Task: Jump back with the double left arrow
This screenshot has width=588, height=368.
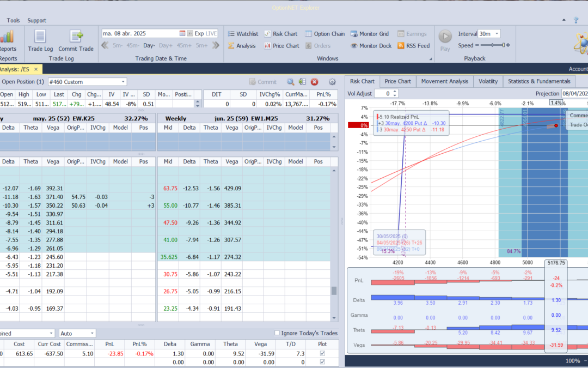Action: (105, 45)
